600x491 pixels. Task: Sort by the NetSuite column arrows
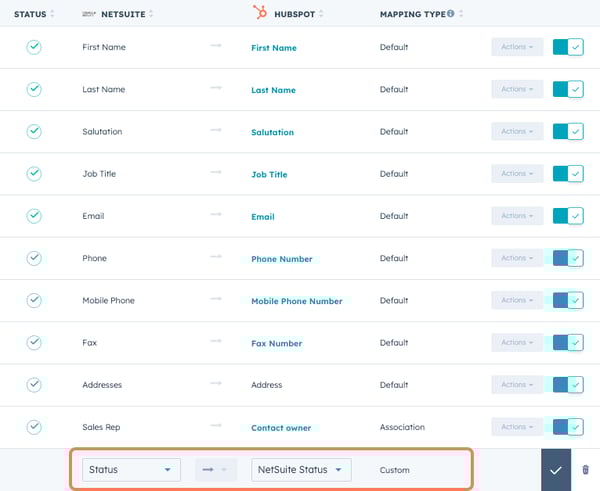click(x=151, y=14)
